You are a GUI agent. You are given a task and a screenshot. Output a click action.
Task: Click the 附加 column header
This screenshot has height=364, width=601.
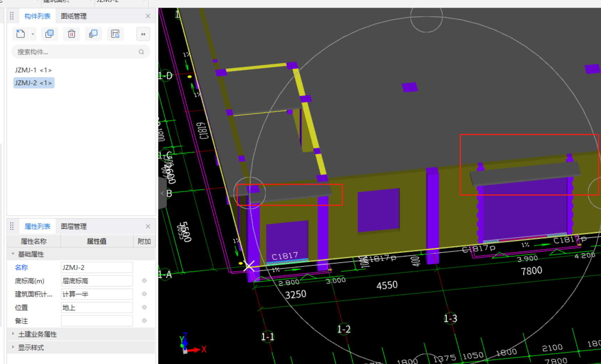point(144,241)
